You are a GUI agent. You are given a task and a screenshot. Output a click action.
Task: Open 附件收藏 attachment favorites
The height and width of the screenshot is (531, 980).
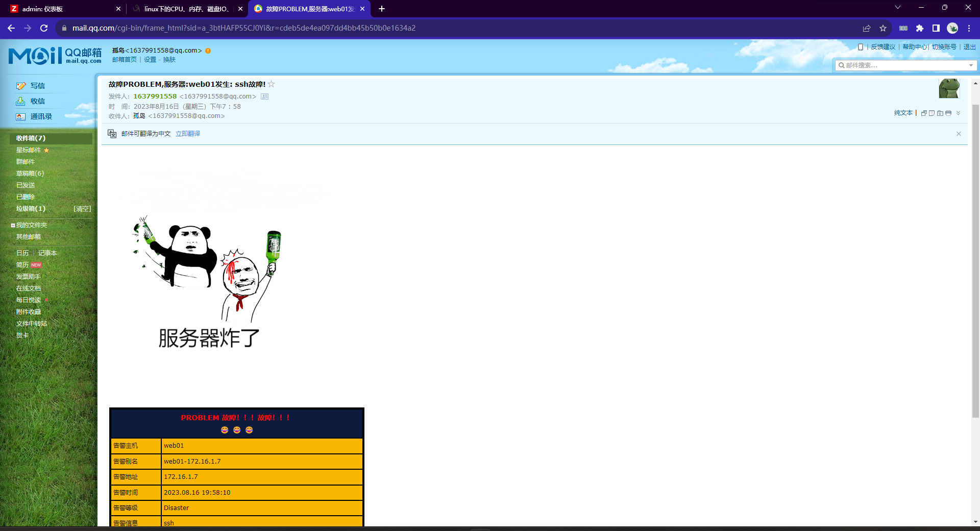(29, 312)
